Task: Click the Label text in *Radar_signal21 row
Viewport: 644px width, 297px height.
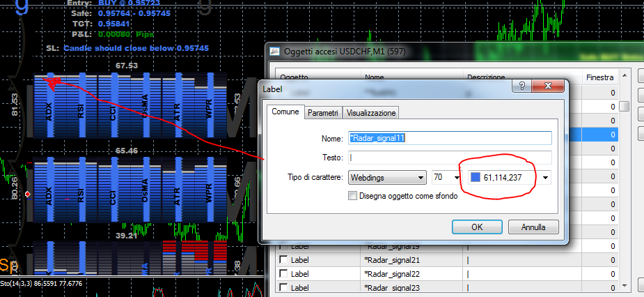Action: [x=299, y=260]
